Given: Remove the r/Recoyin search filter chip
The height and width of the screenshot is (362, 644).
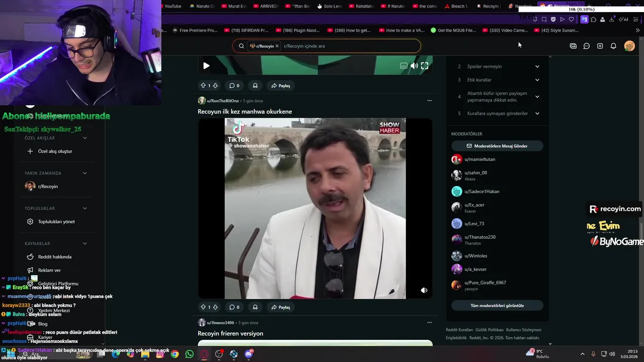Looking at the screenshot, I should (277, 46).
